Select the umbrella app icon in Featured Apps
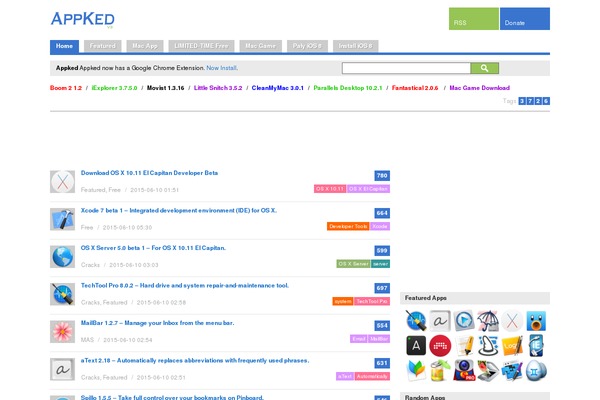600x400 pixels. click(x=488, y=320)
